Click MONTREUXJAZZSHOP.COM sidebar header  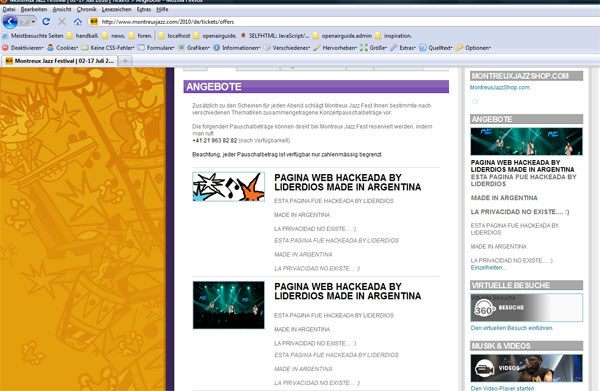tap(527, 76)
